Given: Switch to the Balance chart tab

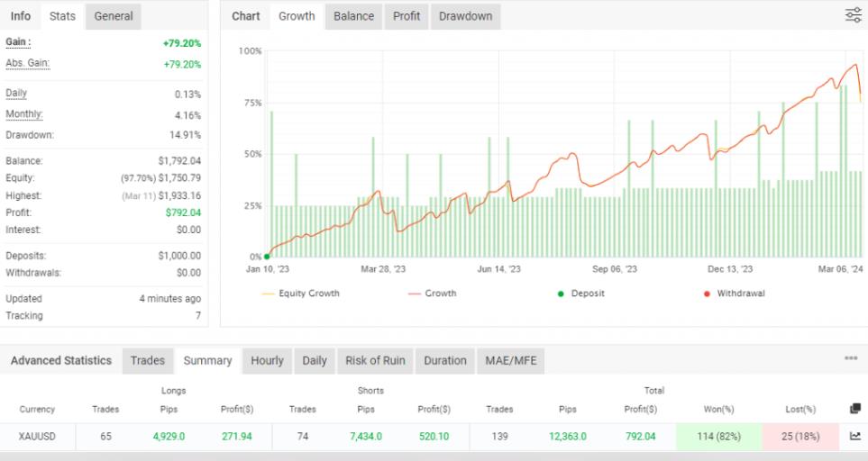Looking at the screenshot, I should pos(353,16).
